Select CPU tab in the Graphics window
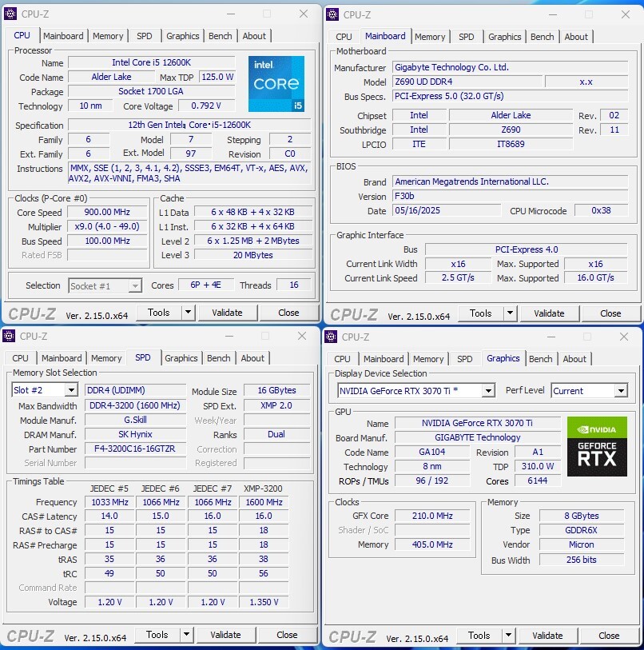 coord(342,359)
